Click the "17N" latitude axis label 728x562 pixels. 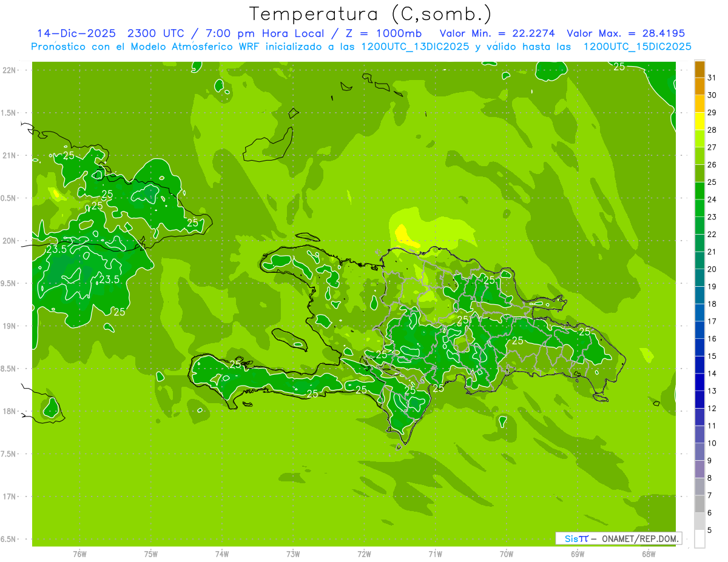click(x=10, y=497)
